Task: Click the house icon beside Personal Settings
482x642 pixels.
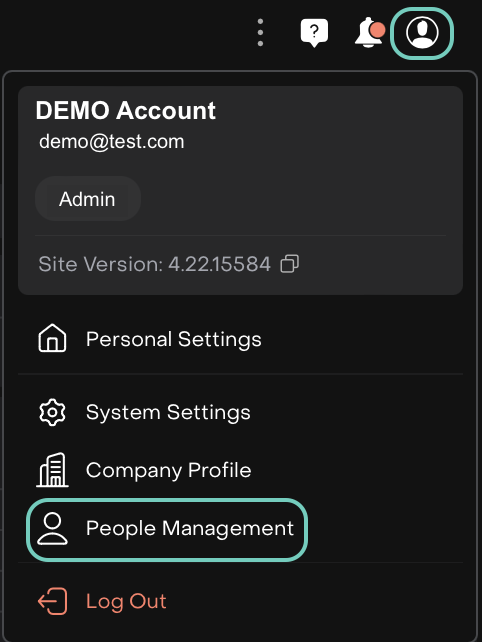Action: 52,338
